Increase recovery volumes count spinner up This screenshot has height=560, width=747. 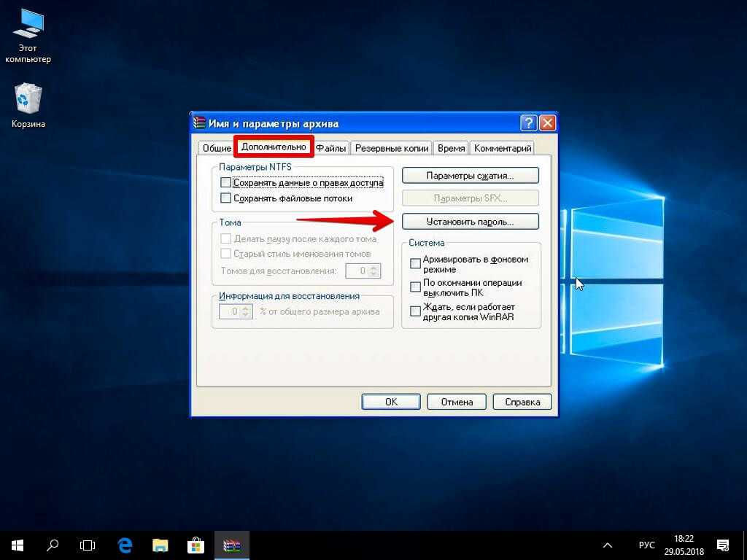(x=374, y=268)
